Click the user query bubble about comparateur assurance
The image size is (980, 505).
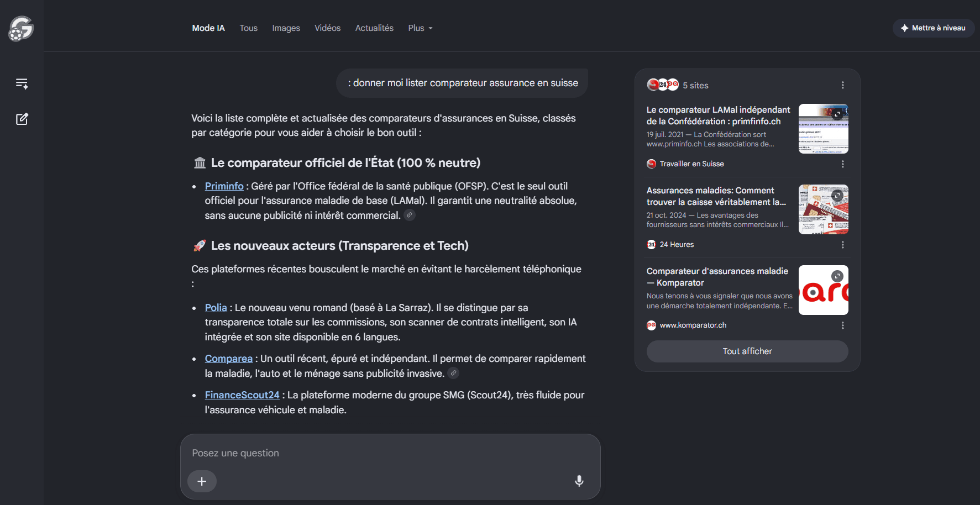[x=462, y=83]
